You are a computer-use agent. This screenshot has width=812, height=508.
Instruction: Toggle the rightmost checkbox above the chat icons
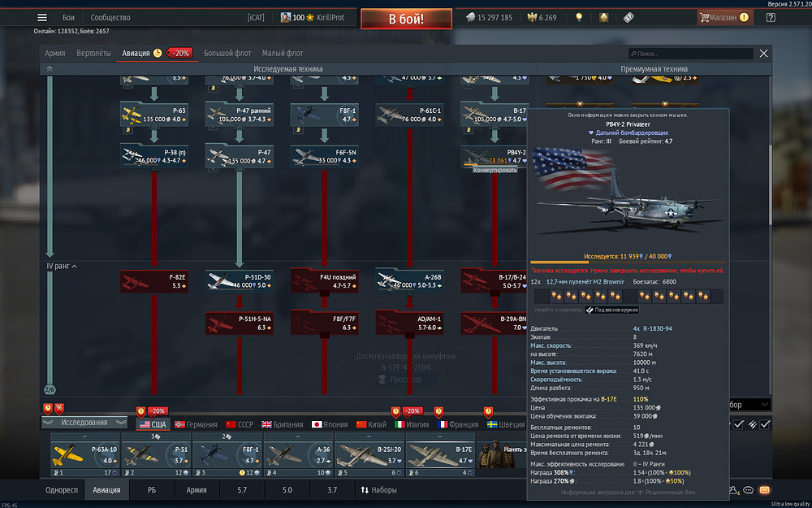point(765,424)
